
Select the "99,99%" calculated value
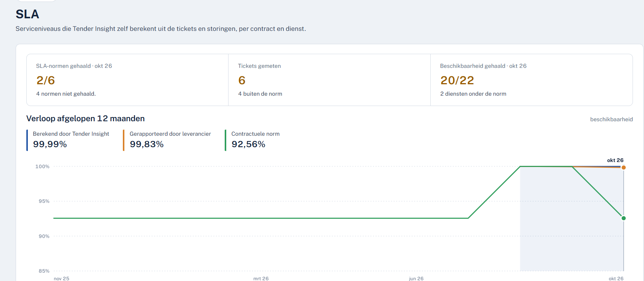[50, 144]
